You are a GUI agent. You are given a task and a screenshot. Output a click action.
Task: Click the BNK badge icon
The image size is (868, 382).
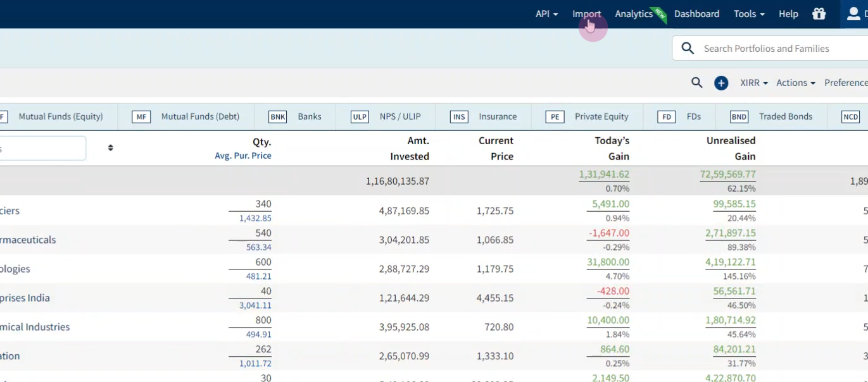(x=277, y=117)
